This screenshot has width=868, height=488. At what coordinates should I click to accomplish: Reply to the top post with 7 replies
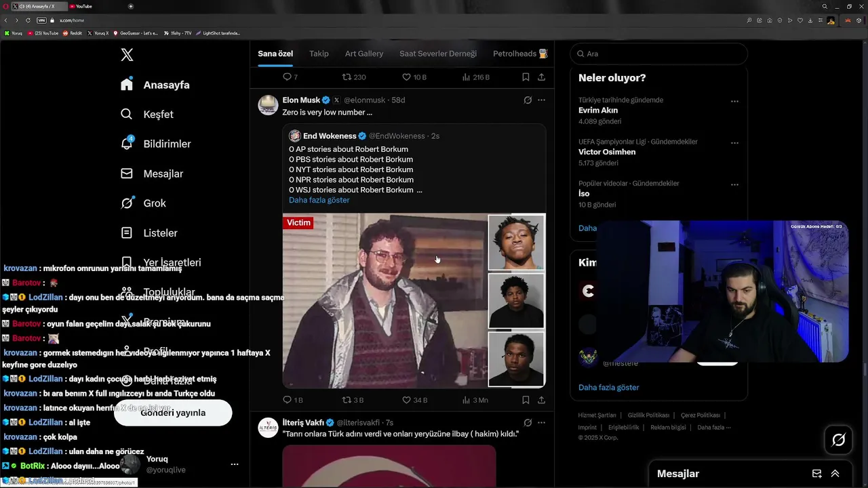point(290,77)
